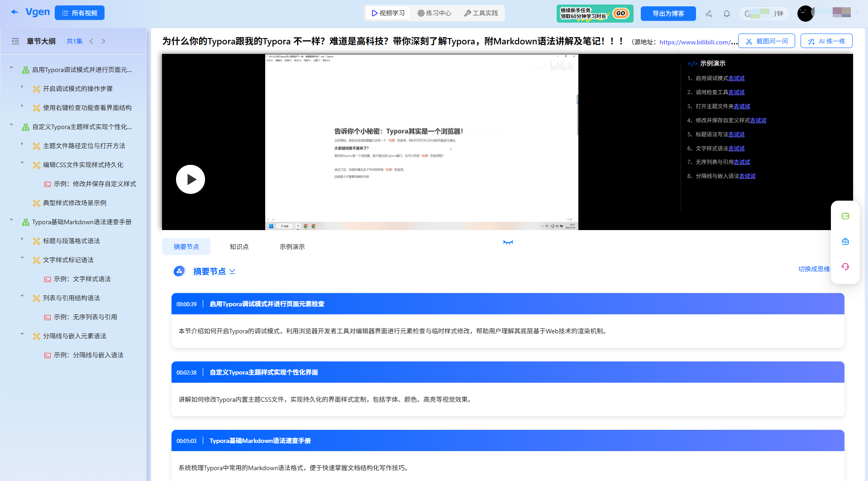
Task: Collapse the 分隔线与嵌入元素语法 node
Action: (x=22, y=334)
